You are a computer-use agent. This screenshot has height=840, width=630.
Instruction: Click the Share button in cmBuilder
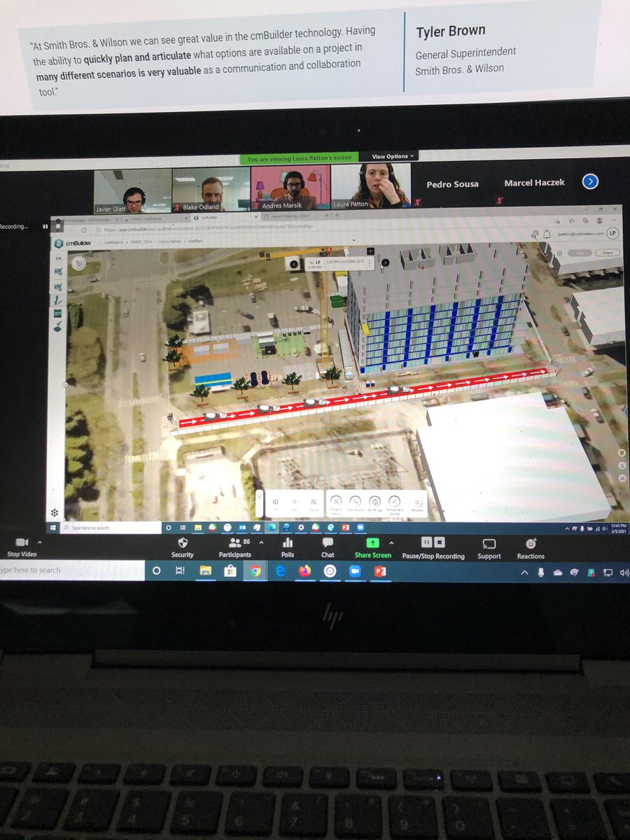click(606, 253)
